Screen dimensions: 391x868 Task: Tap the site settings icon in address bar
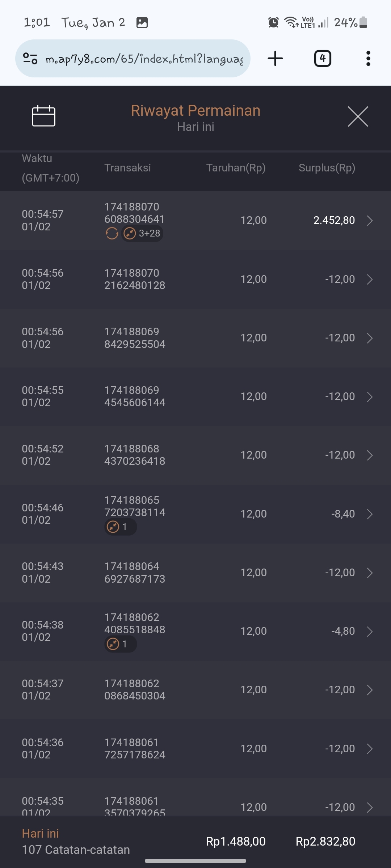[30, 59]
